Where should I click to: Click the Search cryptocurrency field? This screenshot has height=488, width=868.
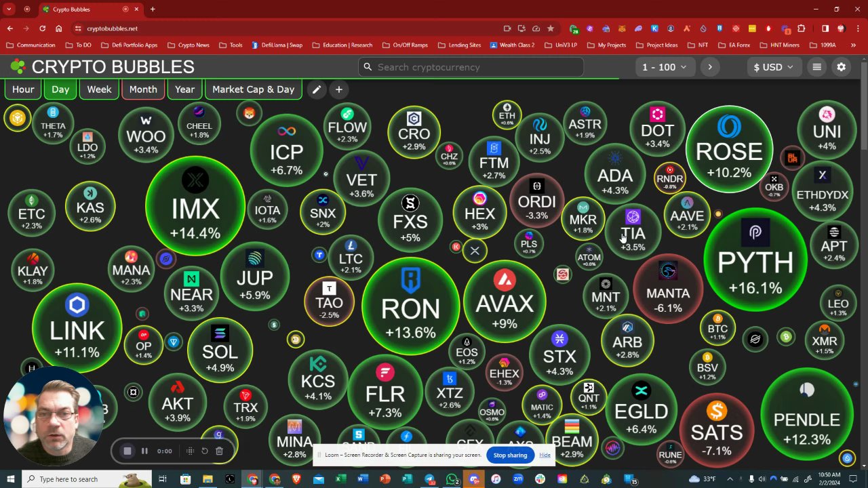[471, 67]
